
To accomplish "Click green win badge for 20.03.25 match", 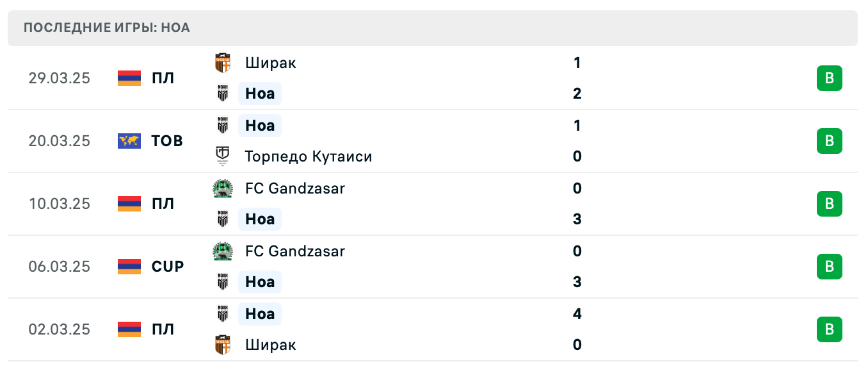I will point(829,141).
